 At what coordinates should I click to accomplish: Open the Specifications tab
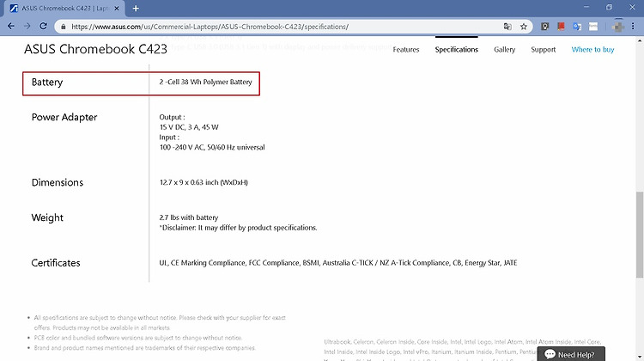[456, 50]
